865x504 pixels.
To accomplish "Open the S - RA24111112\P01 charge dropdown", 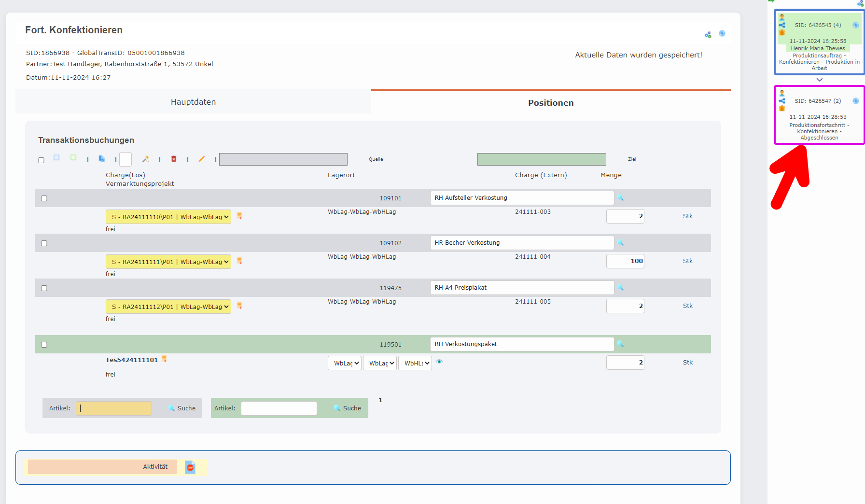I will pos(168,307).
